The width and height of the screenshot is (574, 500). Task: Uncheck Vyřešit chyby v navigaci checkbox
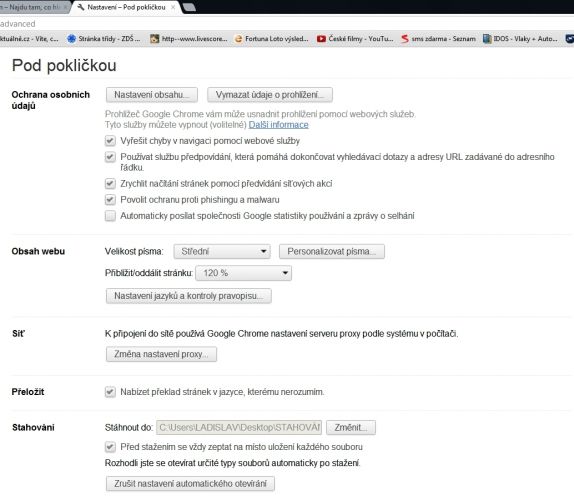click(x=110, y=141)
